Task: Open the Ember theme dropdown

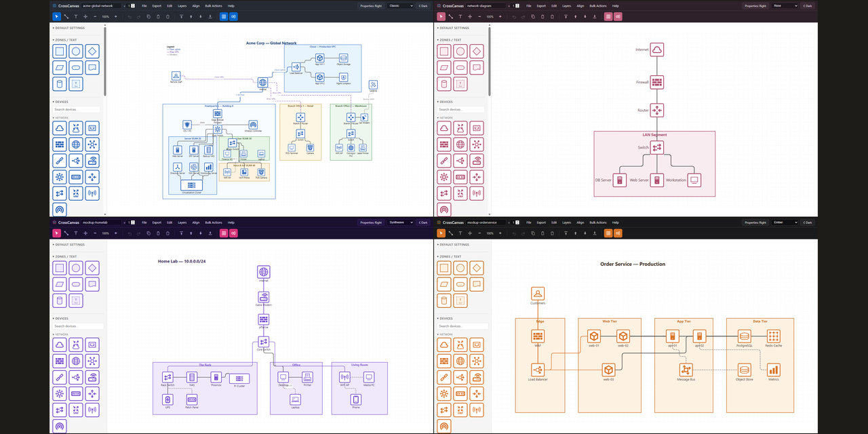Action: pyautogui.click(x=785, y=222)
